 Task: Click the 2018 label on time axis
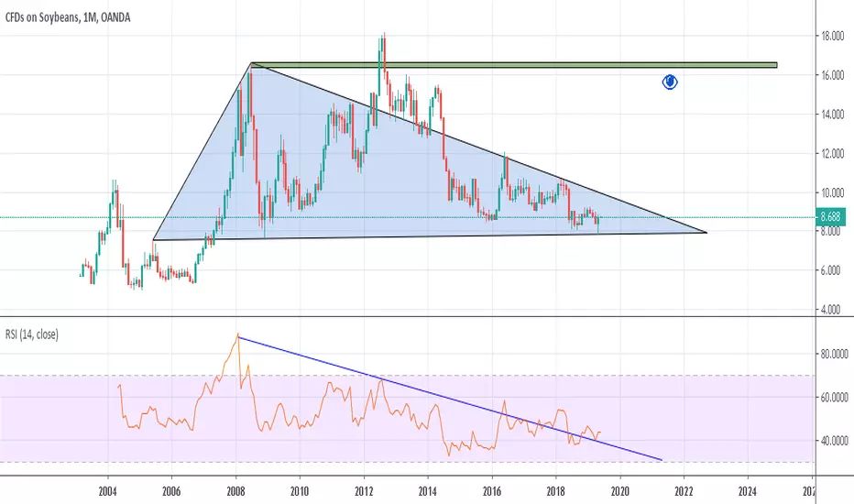pos(556,491)
